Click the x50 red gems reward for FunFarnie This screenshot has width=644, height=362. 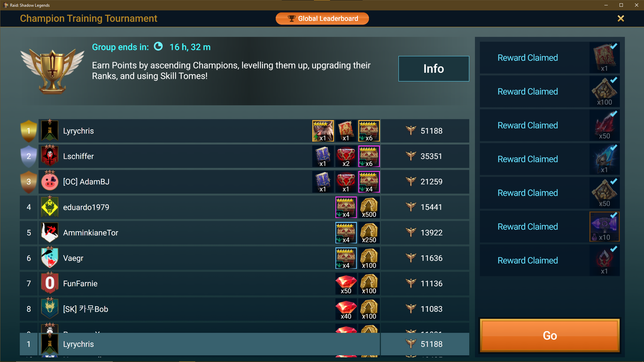(346, 284)
